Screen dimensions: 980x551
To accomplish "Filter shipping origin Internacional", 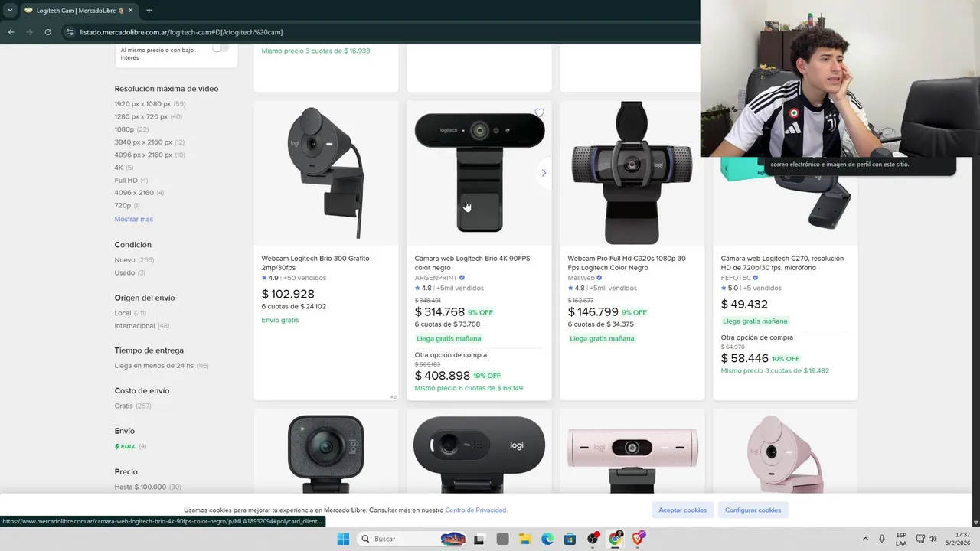I will point(135,326).
